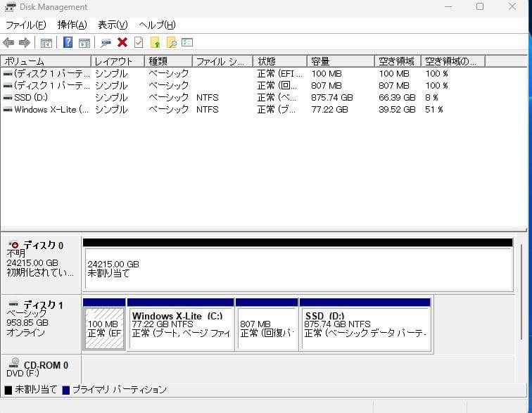Click the ディスク 1 drive icon
This screenshot has width=532, height=413.
tap(13, 303)
